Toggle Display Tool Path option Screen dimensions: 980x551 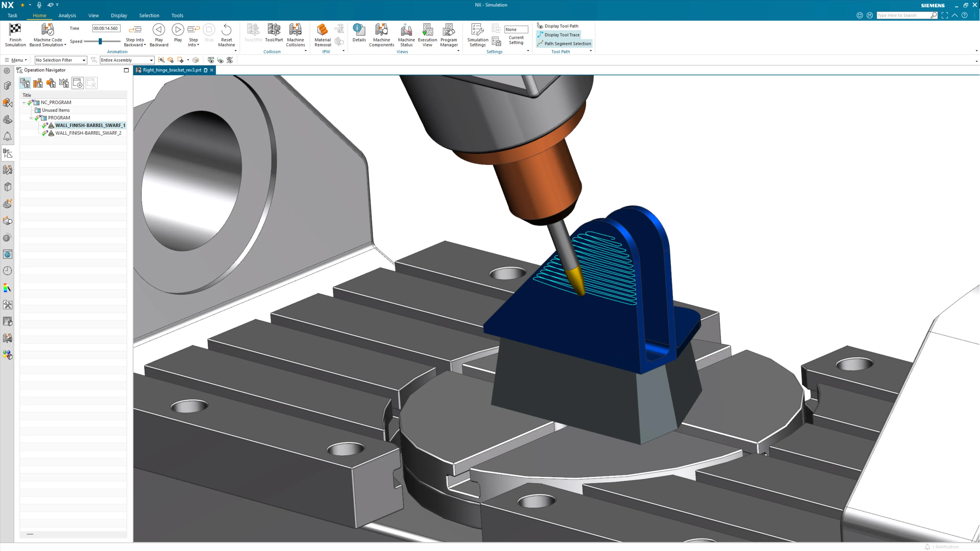coord(561,26)
